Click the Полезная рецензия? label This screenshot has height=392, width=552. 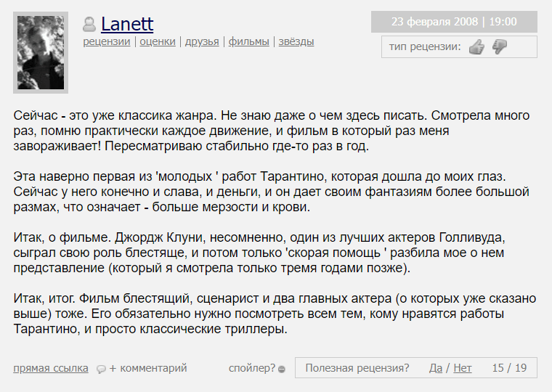point(357,368)
